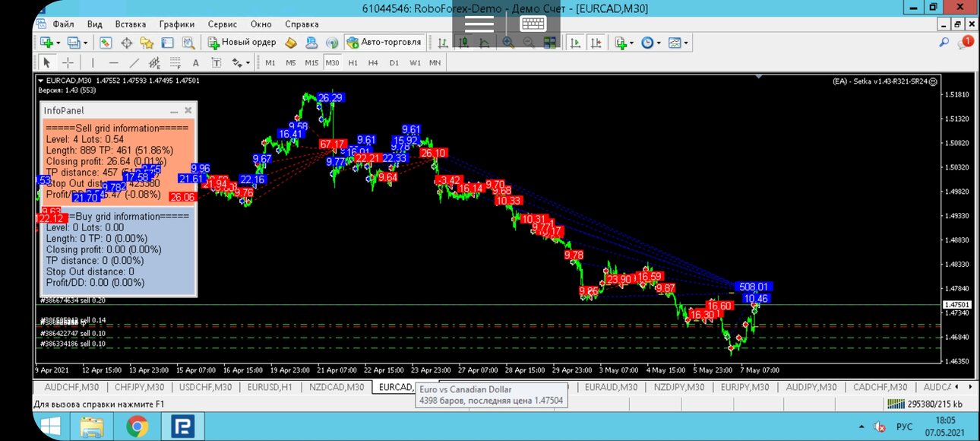Switch to the EURUSD,H1 chart tab

point(270,387)
